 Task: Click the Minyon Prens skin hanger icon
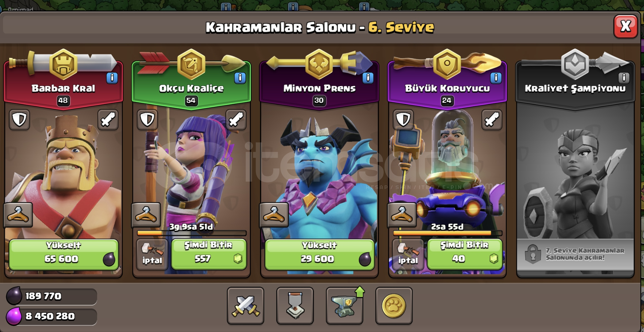[274, 215]
